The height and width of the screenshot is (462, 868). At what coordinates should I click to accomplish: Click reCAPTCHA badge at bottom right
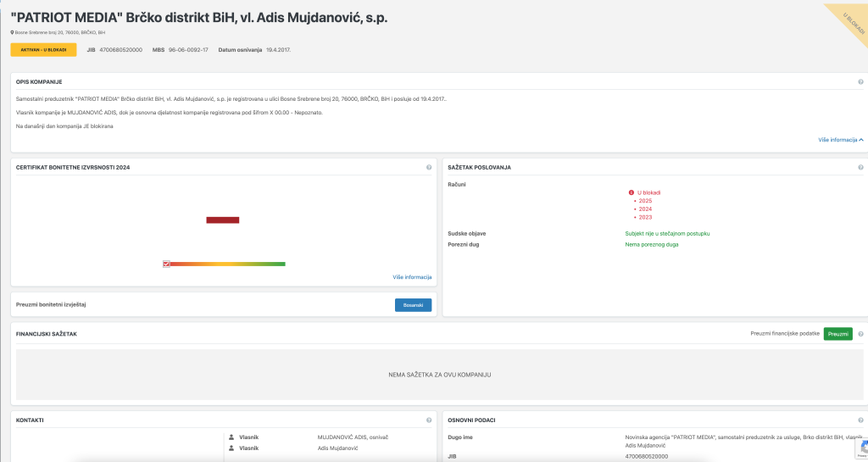[862, 448]
